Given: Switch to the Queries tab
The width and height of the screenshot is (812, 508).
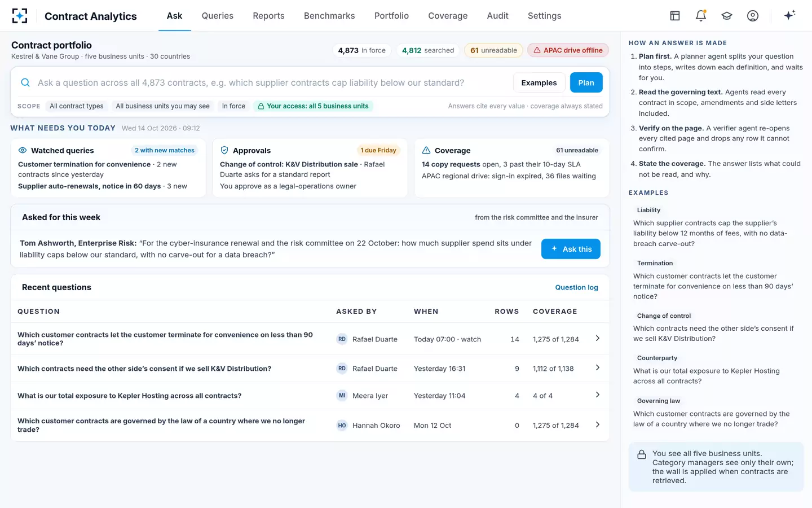Looking at the screenshot, I should pyautogui.click(x=218, y=16).
